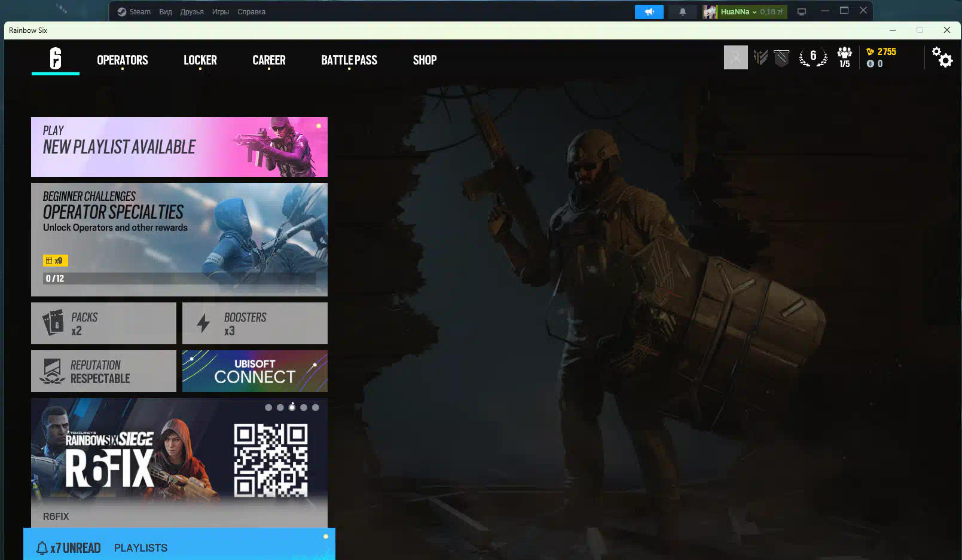Image resolution: width=962 pixels, height=560 pixels.
Task: Select the first news carousel dot
Action: click(x=268, y=408)
